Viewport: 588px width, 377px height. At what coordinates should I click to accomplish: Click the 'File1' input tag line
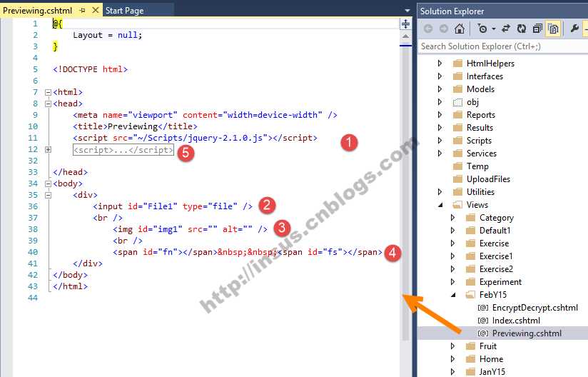pyautogui.click(x=173, y=206)
